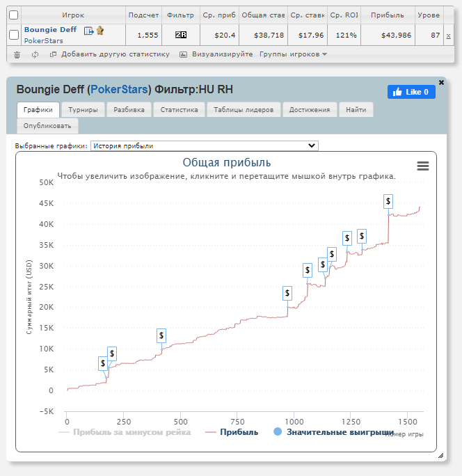The height and width of the screenshot is (476, 462).
Task: Open the PokerStars link in the panel title
Action: pos(120,89)
